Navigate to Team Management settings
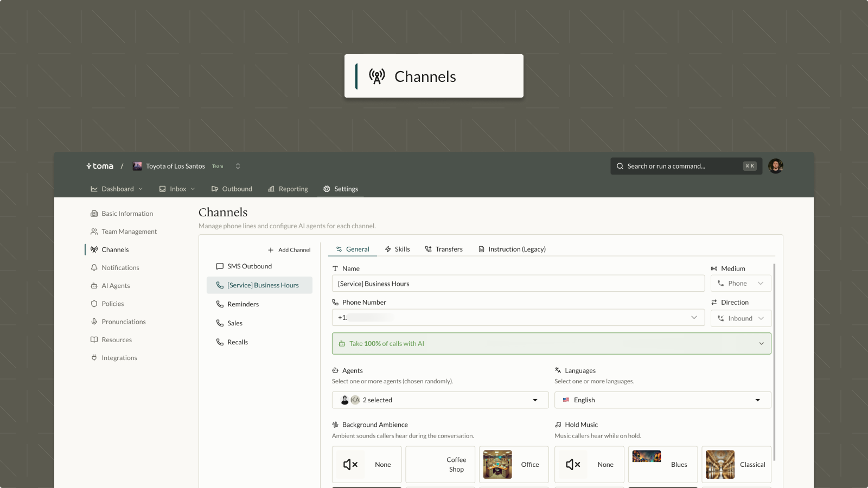The height and width of the screenshot is (488, 868). pyautogui.click(x=129, y=232)
